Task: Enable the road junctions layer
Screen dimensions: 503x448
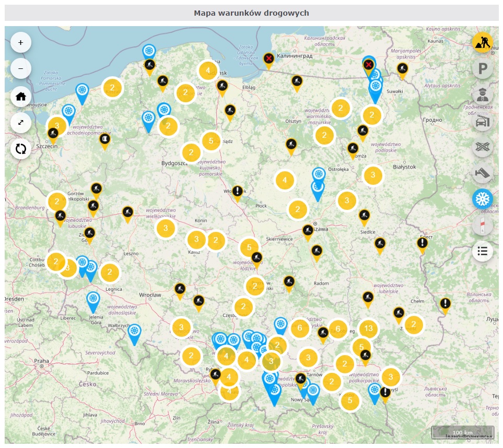Action: pyautogui.click(x=482, y=147)
